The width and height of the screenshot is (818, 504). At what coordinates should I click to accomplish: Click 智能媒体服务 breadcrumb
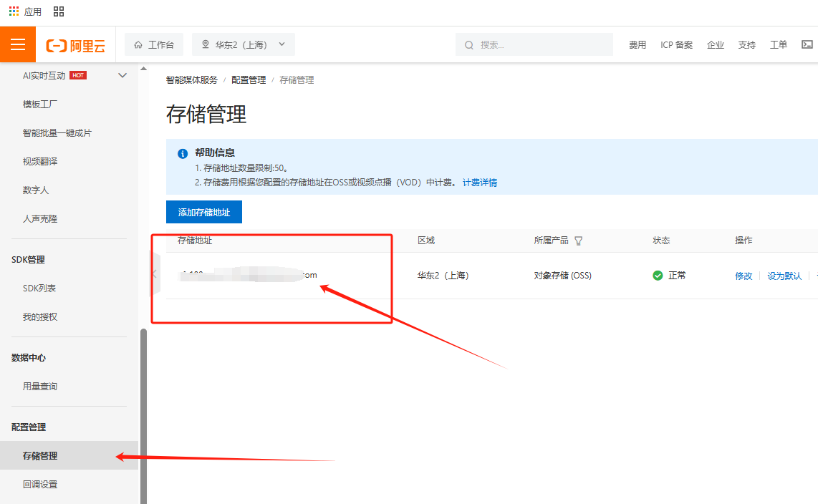(191, 79)
